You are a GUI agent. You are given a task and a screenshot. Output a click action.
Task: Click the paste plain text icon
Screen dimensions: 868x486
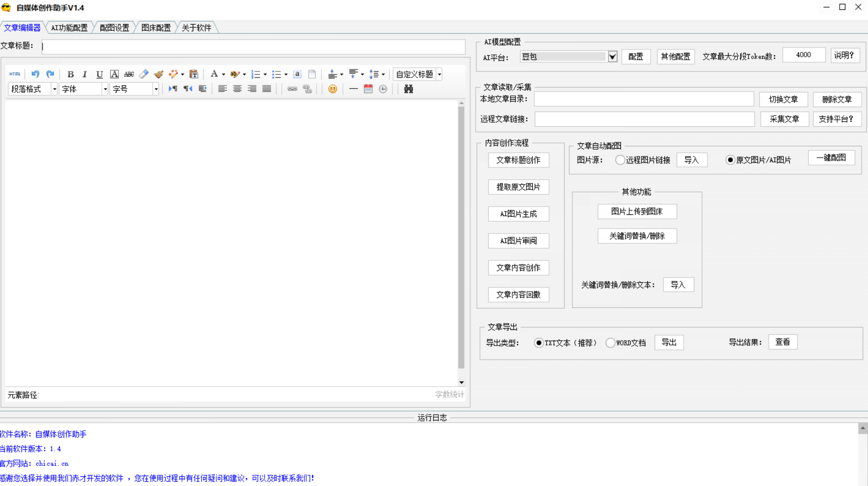click(x=194, y=74)
